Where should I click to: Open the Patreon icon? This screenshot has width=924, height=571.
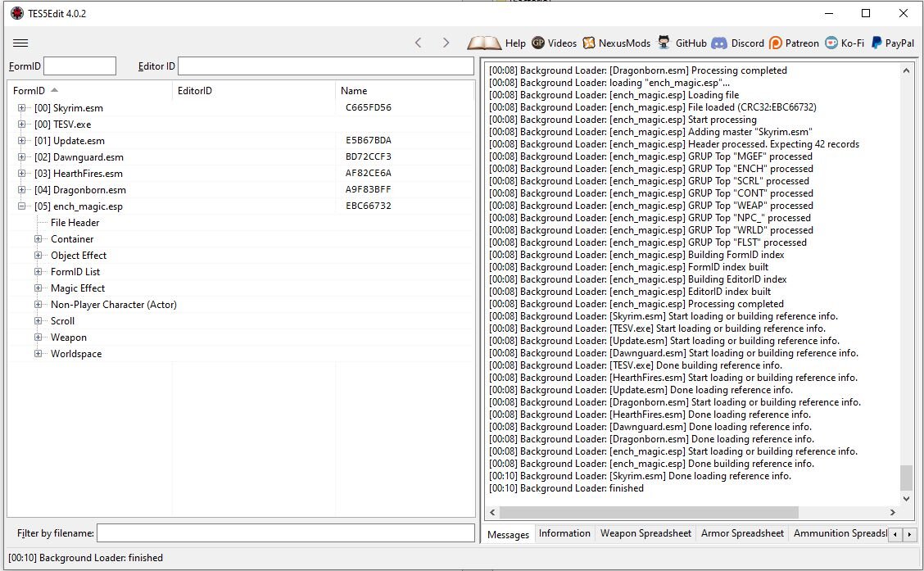pos(776,43)
